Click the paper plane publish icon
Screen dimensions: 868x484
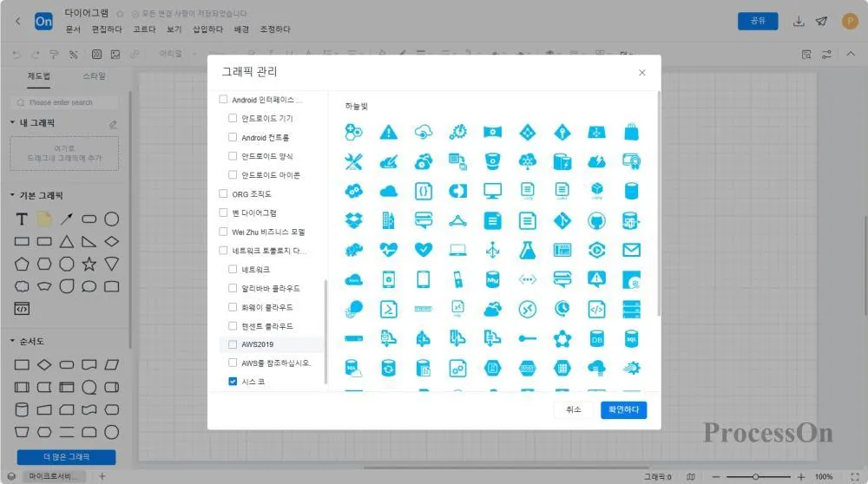[821, 22]
